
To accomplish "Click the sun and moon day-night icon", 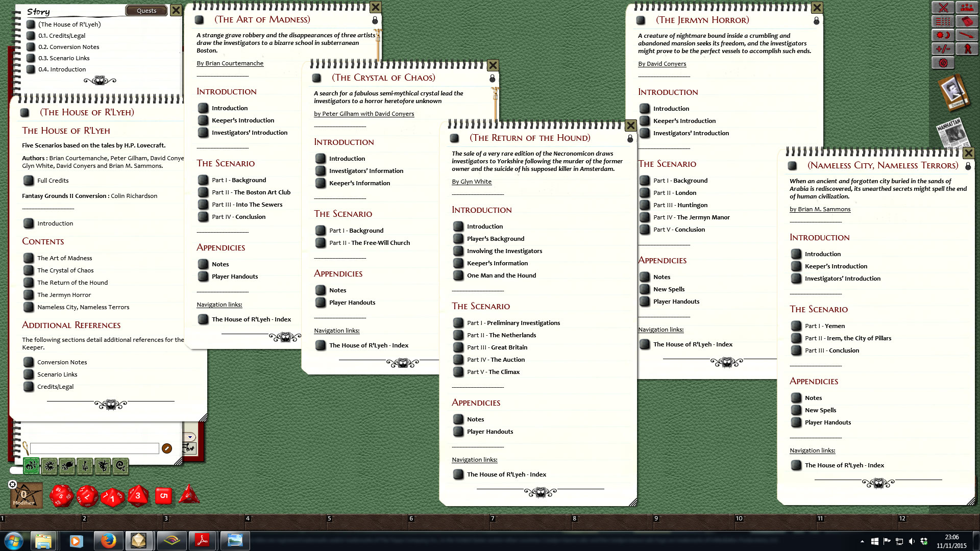I will click(944, 35).
